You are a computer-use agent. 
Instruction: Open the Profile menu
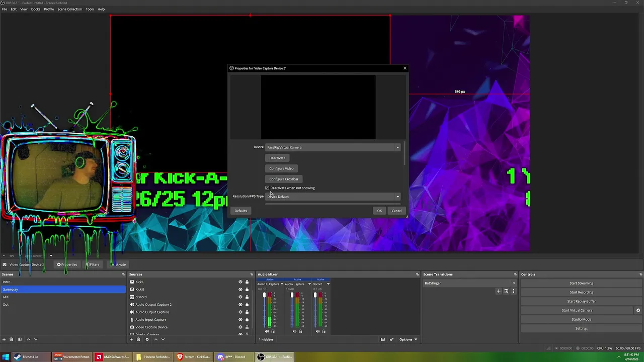tap(49, 9)
